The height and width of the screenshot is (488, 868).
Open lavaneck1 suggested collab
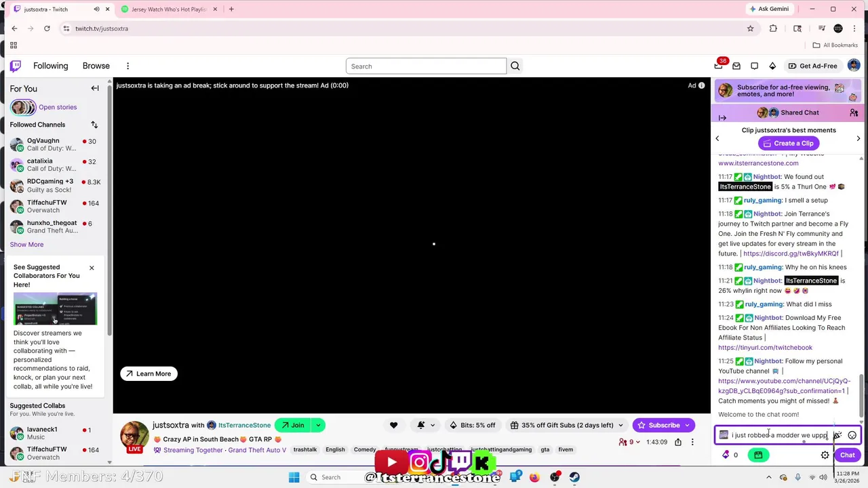(54, 433)
